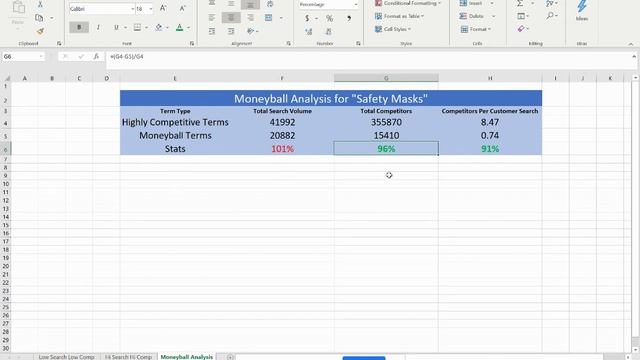Open Font Color dropdown arrow
The height and width of the screenshot is (360, 640).
pos(189,28)
